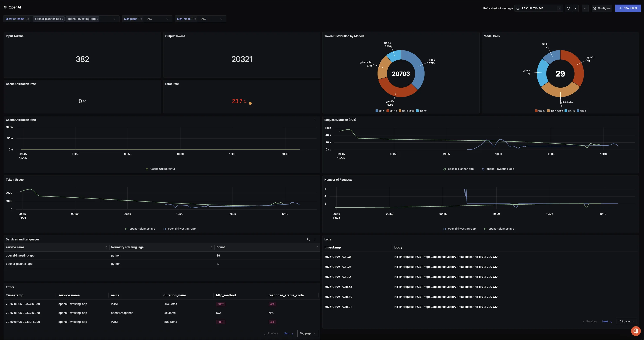Click gpt-5 color swatch in Token Distribution legend
The height and width of the screenshot is (340, 644).
pos(377,111)
